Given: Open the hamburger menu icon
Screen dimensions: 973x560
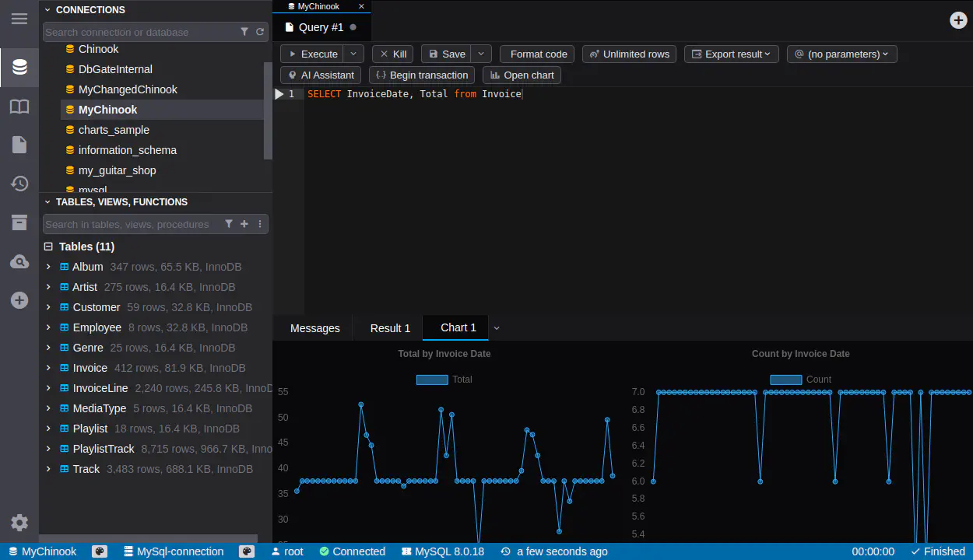Looking at the screenshot, I should point(19,19).
